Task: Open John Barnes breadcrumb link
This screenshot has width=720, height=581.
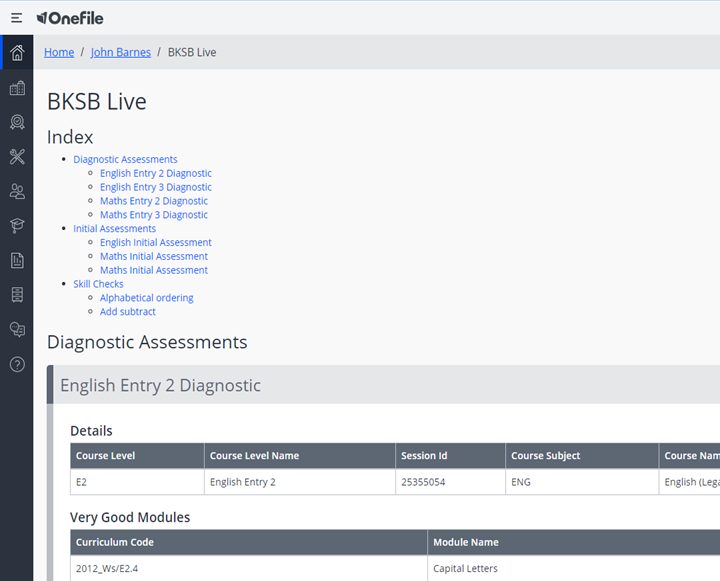Action: point(121,52)
